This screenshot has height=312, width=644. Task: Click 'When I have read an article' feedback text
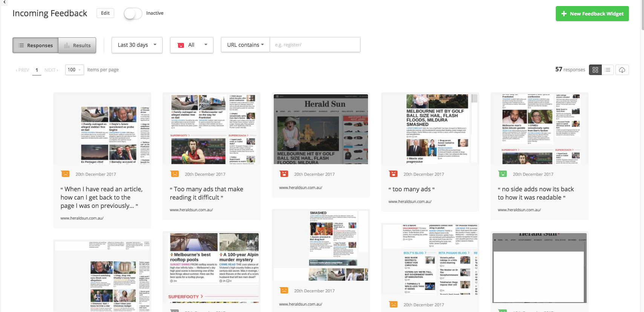click(101, 197)
